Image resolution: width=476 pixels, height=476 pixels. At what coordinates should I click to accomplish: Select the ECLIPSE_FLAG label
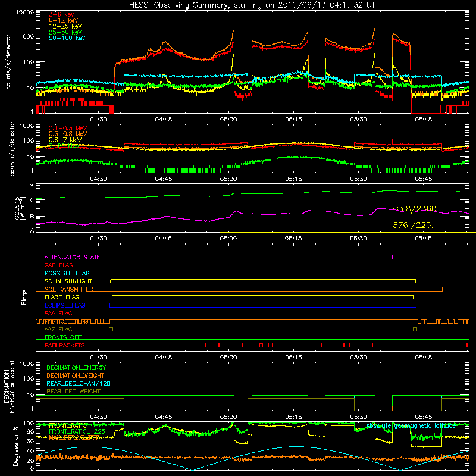65,305
